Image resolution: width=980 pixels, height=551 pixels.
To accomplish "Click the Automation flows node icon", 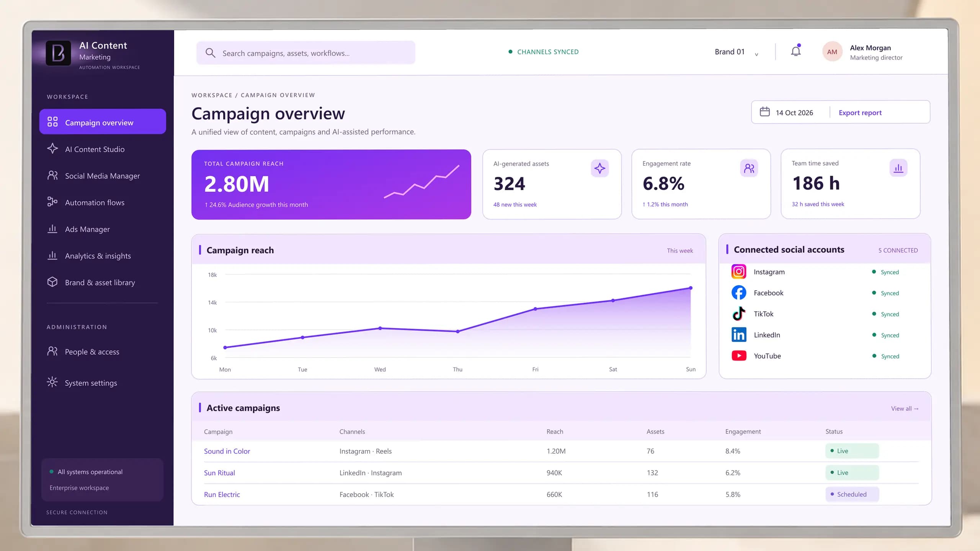I will tap(52, 202).
